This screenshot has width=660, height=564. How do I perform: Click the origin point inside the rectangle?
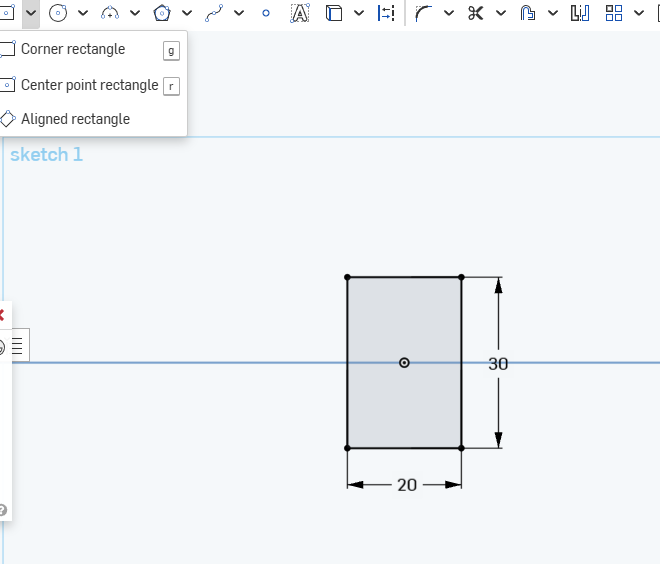[x=404, y=363]
